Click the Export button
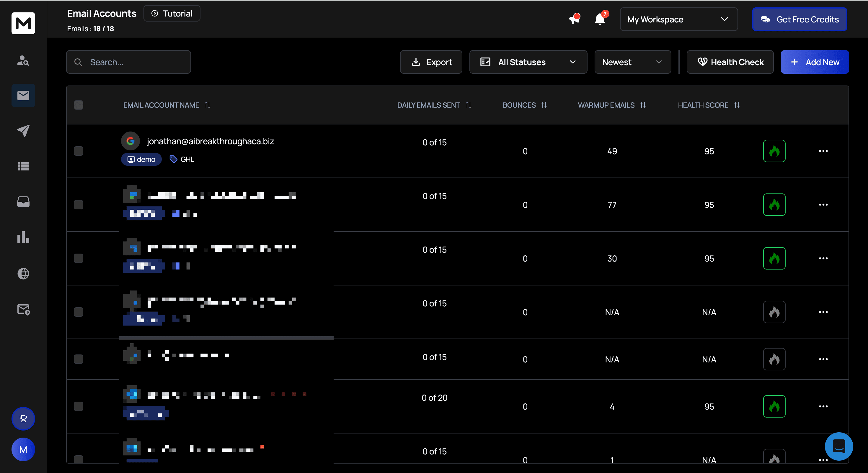 [431, 62]
